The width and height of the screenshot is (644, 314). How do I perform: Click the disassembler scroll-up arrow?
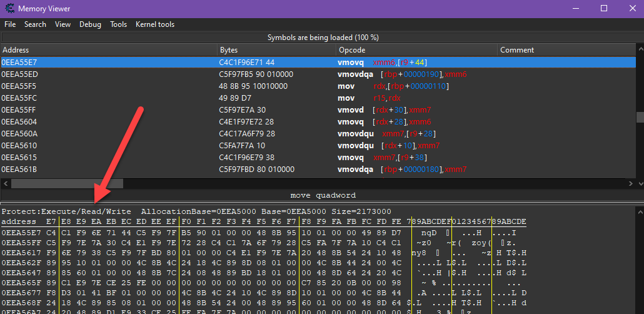pos(640,49)
